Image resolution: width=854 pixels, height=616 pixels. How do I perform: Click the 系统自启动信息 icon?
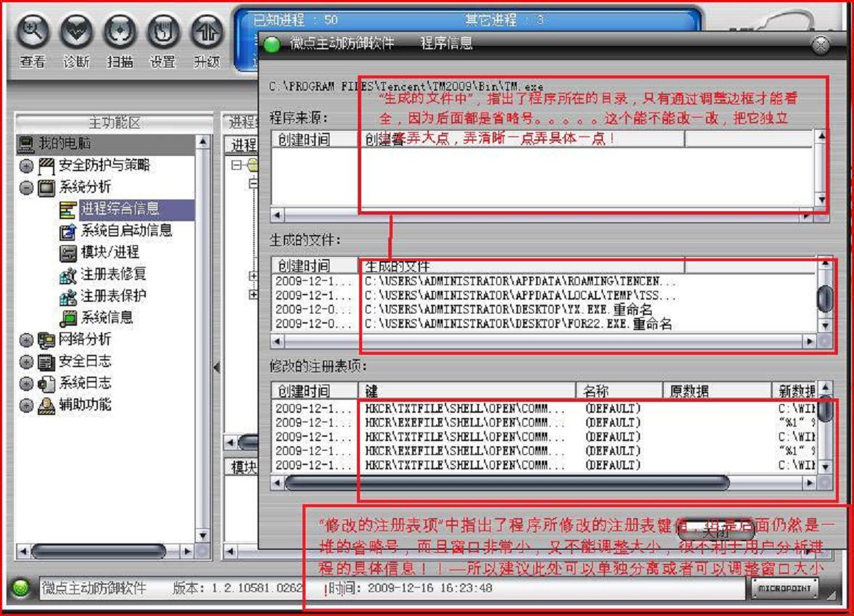[68, 231]
